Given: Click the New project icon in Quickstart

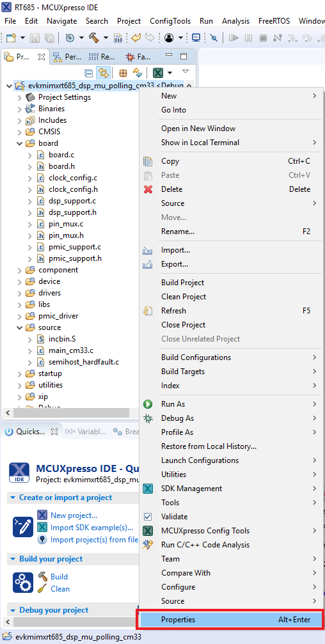Looking at the screenshot, I should pos(42,515).
